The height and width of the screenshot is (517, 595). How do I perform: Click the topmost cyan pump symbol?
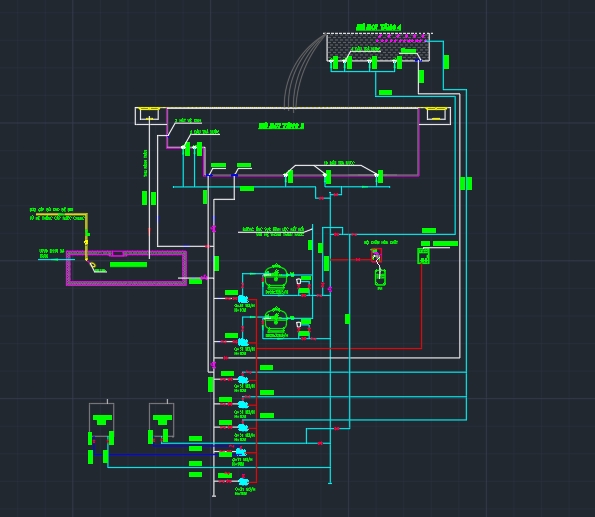(243, 299)
